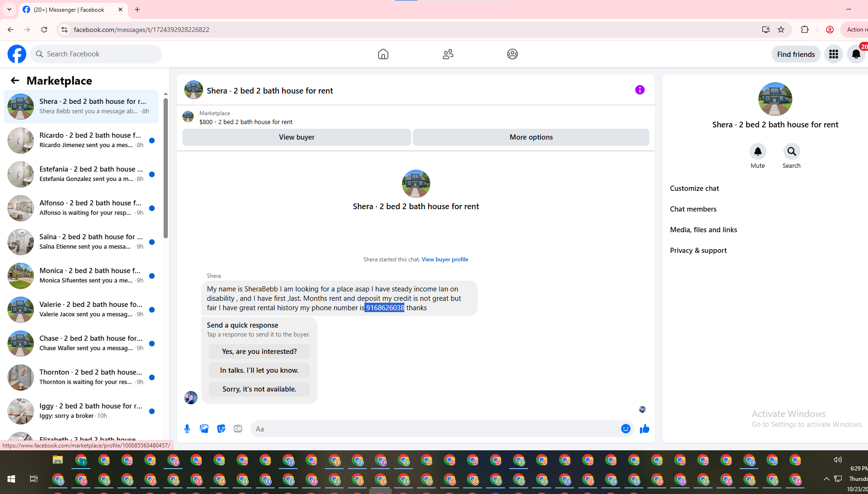Go back in browser history
Screen dimensions: 868x494
(10, 30)
